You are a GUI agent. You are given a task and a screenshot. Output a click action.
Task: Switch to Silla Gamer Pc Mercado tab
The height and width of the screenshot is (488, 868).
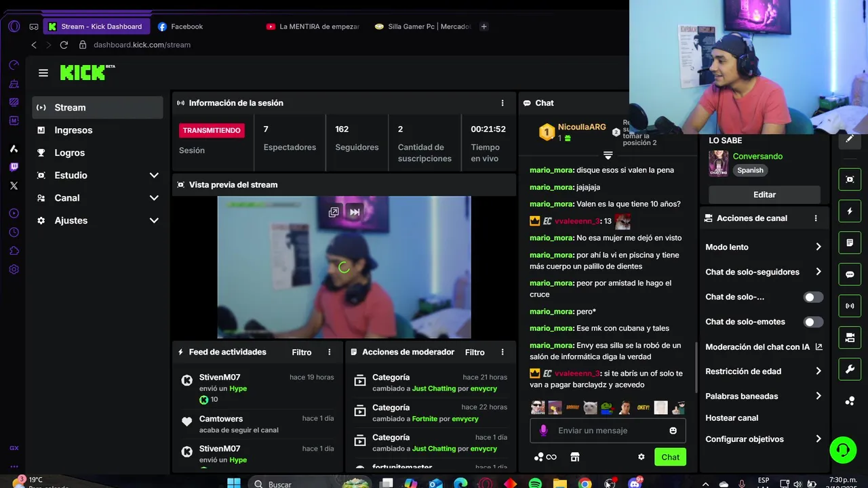[422, 26]
